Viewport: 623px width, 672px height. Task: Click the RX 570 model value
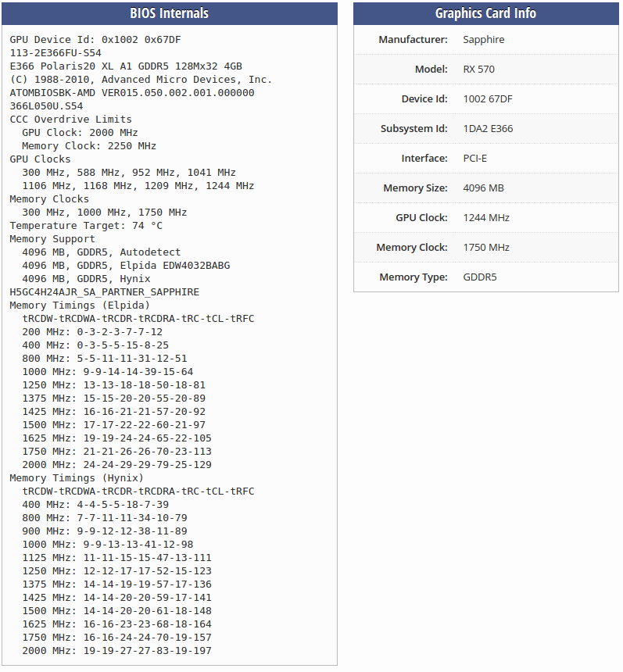pyautogui.click(x=479, y=69)
